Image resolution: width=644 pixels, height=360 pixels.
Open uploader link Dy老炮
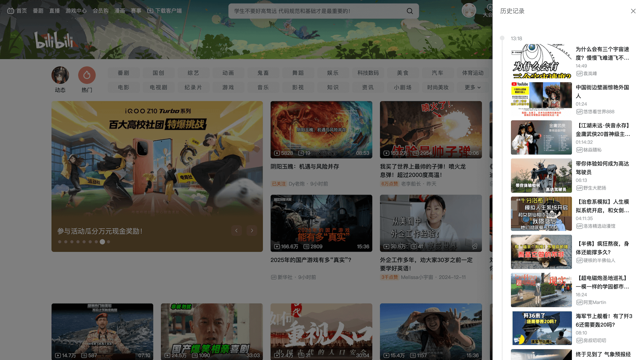[x=297, y=184]
